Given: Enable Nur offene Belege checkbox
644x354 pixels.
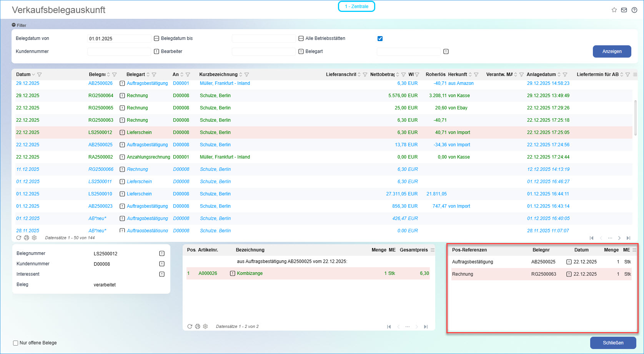Looking at the screenshot, I should (x=16, y=343).
